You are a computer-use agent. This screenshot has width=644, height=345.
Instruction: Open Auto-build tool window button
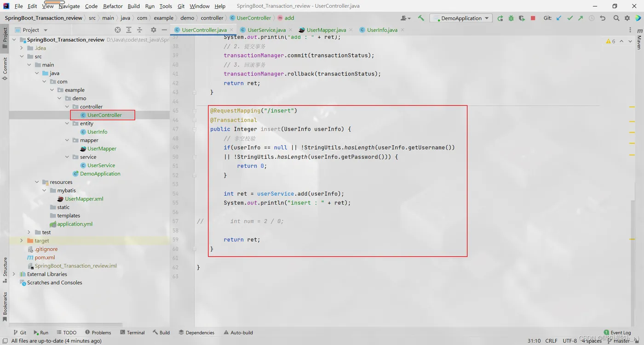point(238,333)
